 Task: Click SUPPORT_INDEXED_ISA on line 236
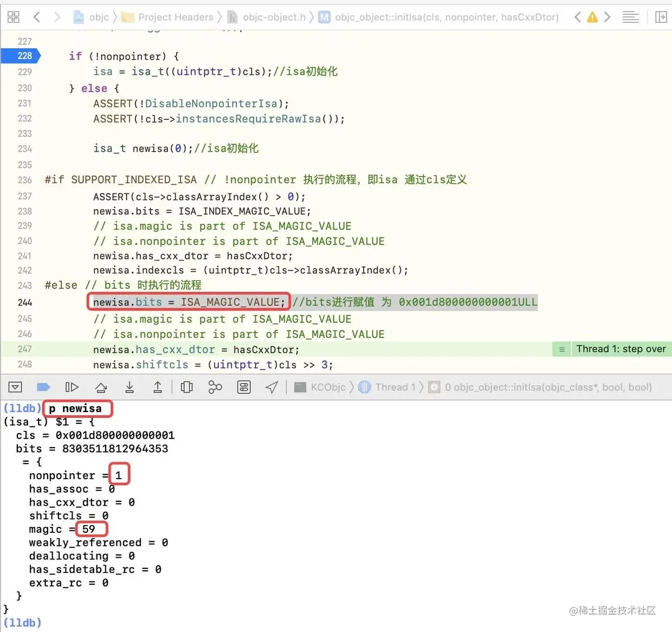click(x=134, y=180)
